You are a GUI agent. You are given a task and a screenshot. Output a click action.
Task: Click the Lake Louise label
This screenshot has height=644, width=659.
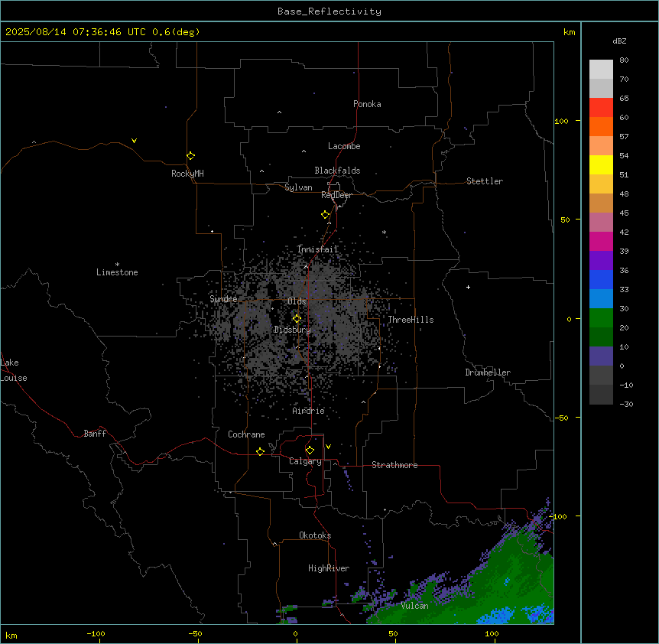click(x=14, y=370)
